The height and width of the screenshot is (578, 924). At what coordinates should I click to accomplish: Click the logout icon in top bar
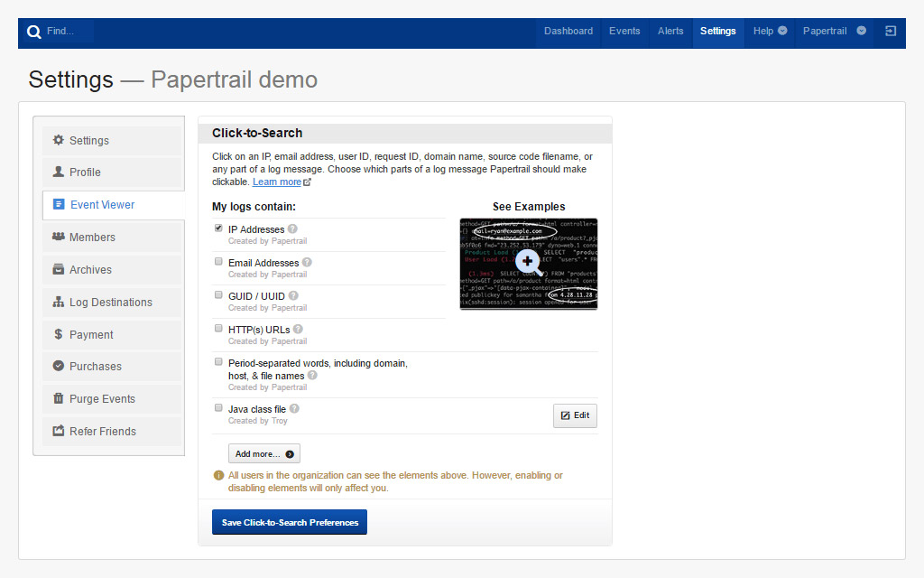click(x=891, y=31)
